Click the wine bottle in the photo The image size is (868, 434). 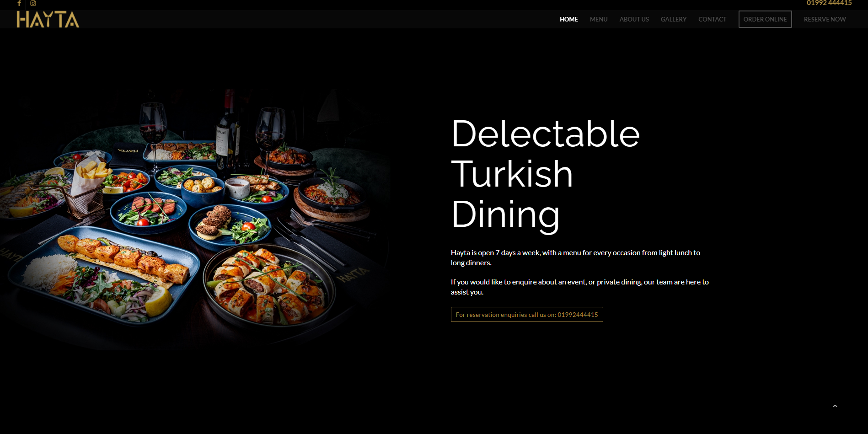228,130
